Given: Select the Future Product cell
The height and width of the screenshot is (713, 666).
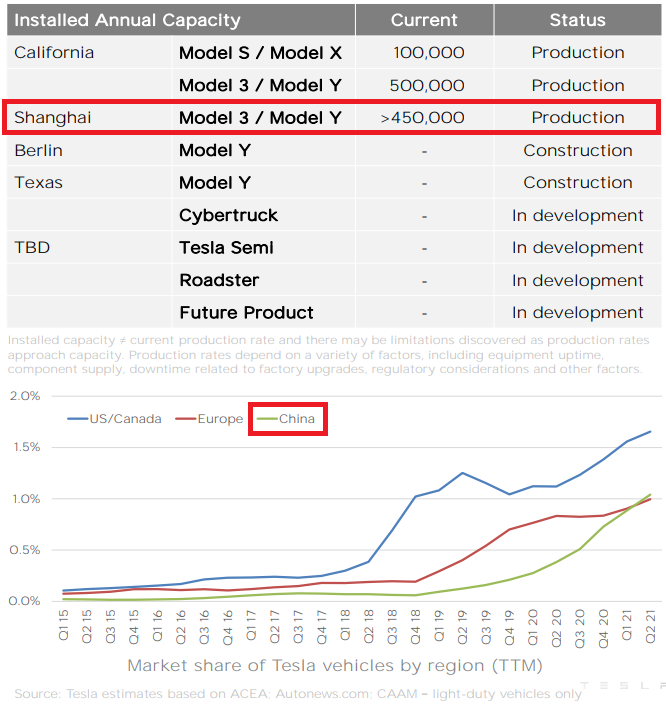Looking at the screenshot, I should click(246, 313).
